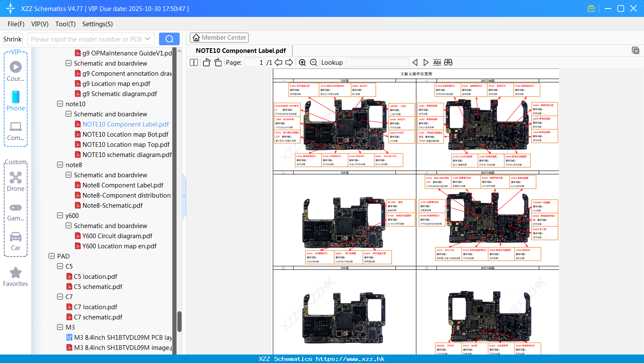Collapse the C5 folder
Screen dimensions: 644x363
(x=60, y=266)
